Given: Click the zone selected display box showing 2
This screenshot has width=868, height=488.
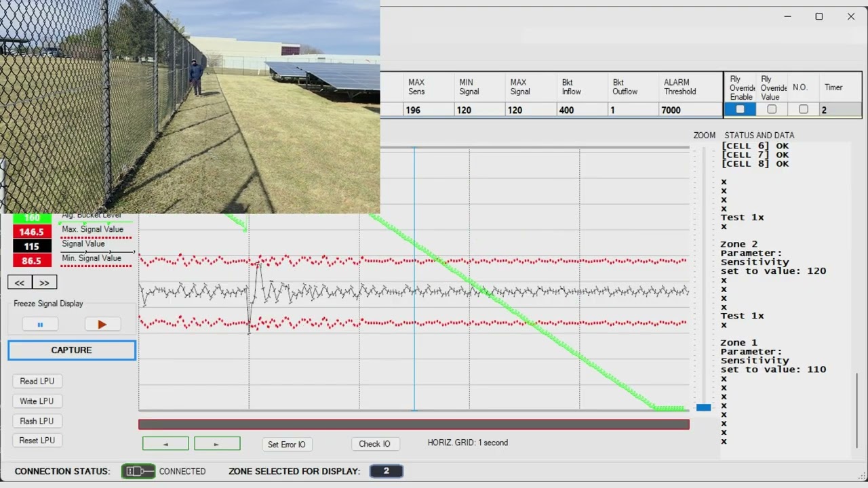Looking at the screenshot, I should tap(387, 471).
